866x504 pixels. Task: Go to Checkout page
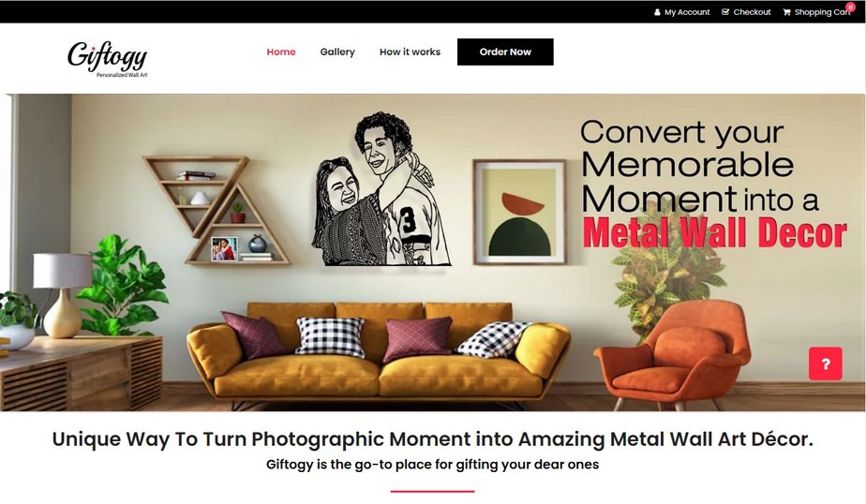[752, 12]
